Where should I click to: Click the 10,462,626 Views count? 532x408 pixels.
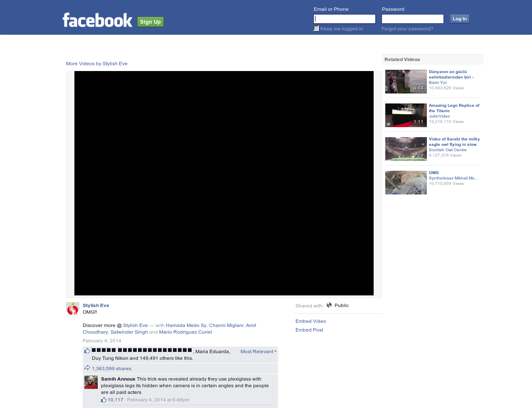tap(446, 88)
